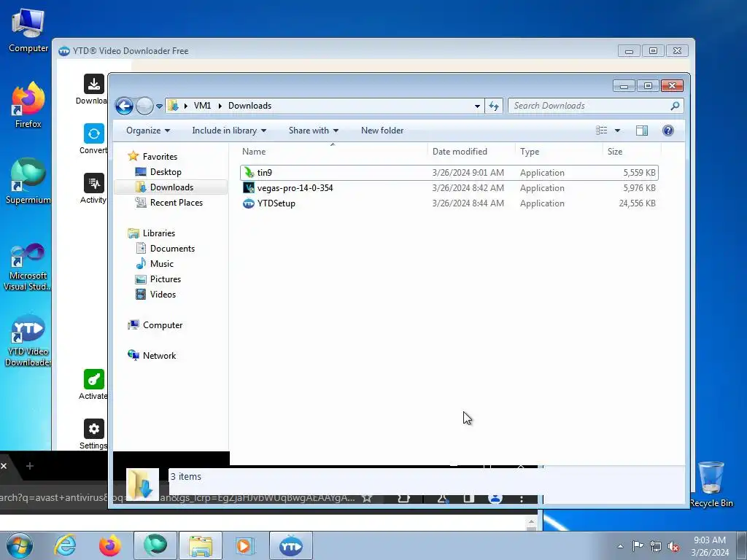
Task: Click Firefox taskbar button
Action: click(109, 545)
